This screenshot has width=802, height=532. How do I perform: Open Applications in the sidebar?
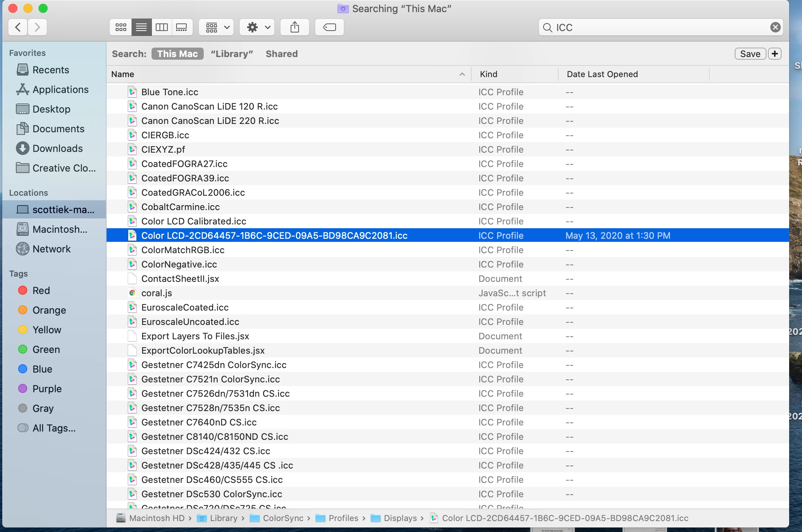(x=60, y=90)
